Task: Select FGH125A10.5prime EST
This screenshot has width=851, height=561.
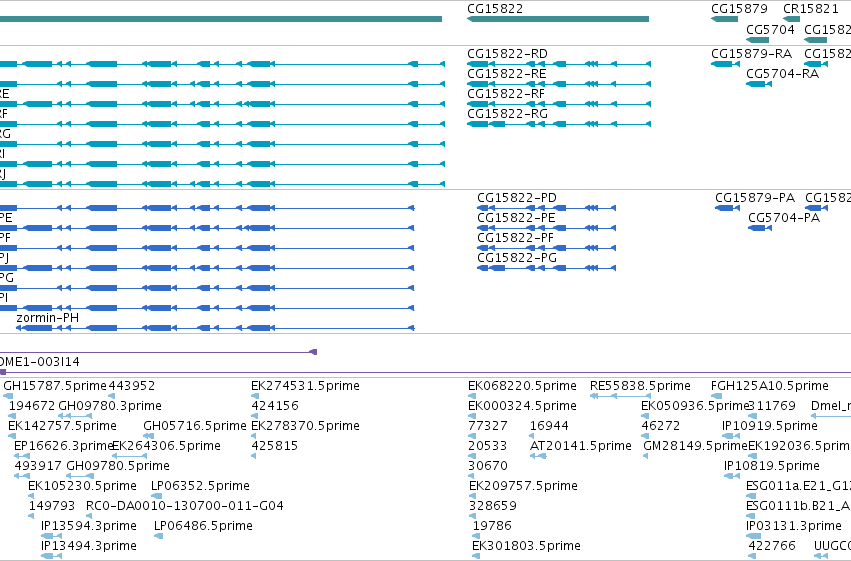Action: click(716, 396)
